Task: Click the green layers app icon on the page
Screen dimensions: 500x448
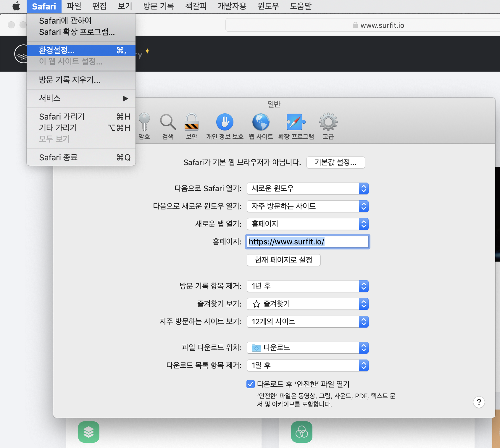Action: pos(89,432)
